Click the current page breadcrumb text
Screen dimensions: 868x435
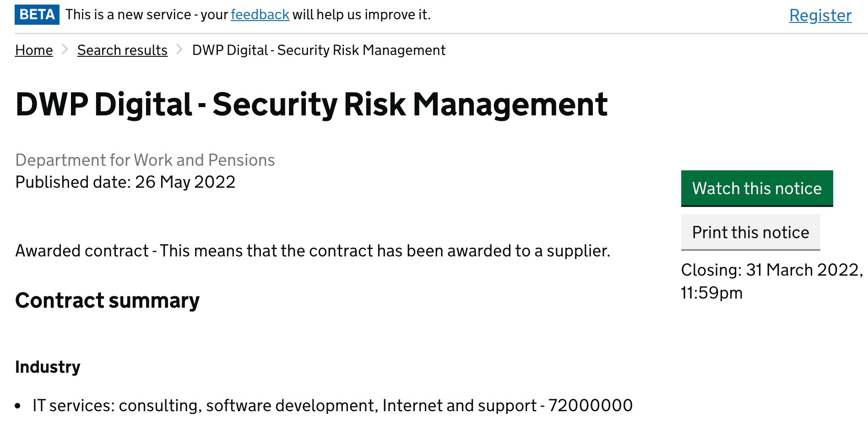click(x=319, y=50)
